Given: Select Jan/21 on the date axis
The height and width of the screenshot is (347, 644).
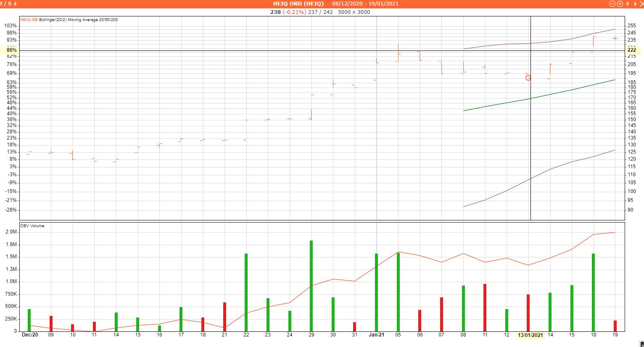Looking at the screenshot, I should 376,335.
